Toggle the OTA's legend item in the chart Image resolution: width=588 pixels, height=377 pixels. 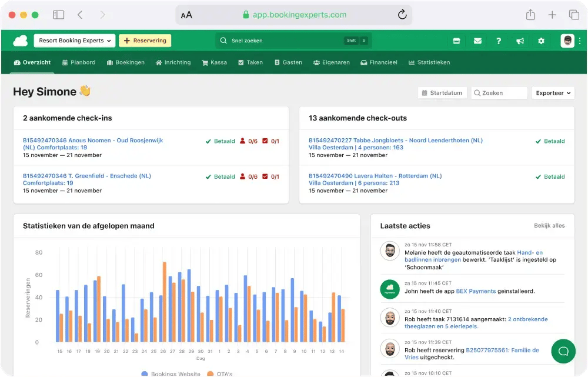pyautogui.click(x=220, y=373)
